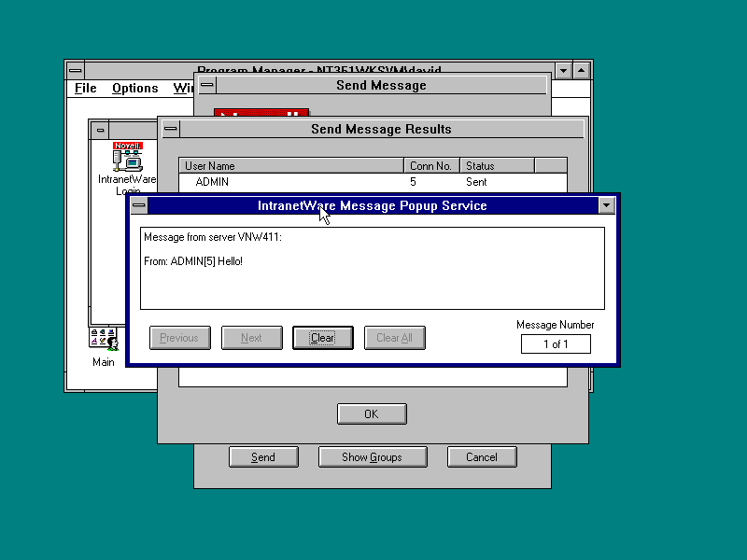
Task: Click the Status column header
Action: click(498, 166)
